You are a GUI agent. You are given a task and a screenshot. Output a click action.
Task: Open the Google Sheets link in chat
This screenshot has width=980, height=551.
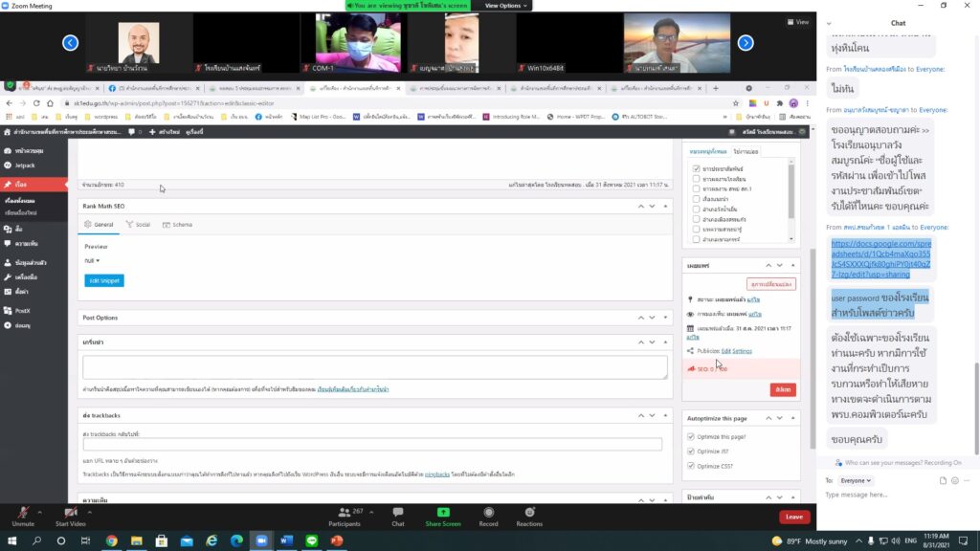coord(880,258)
